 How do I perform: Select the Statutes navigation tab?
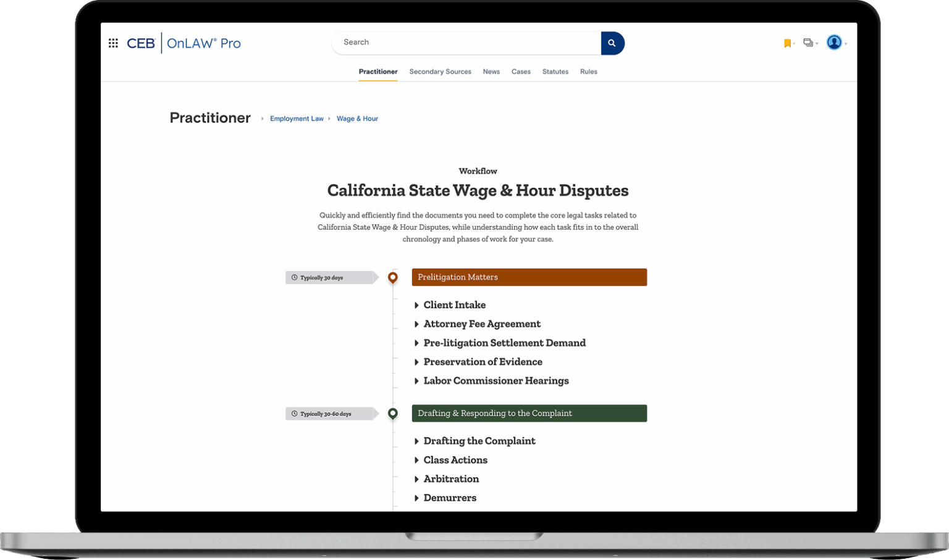point(555,72)
